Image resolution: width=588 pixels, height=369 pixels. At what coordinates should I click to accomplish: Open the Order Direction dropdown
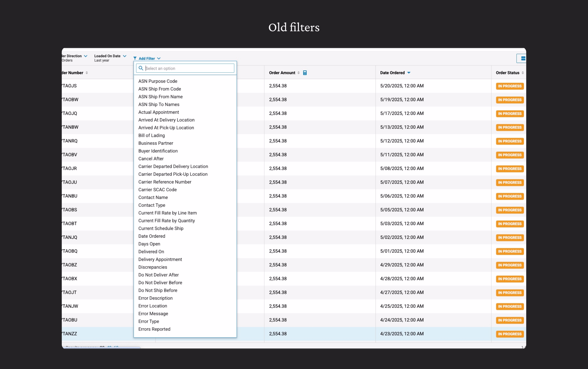coord(85,56)
